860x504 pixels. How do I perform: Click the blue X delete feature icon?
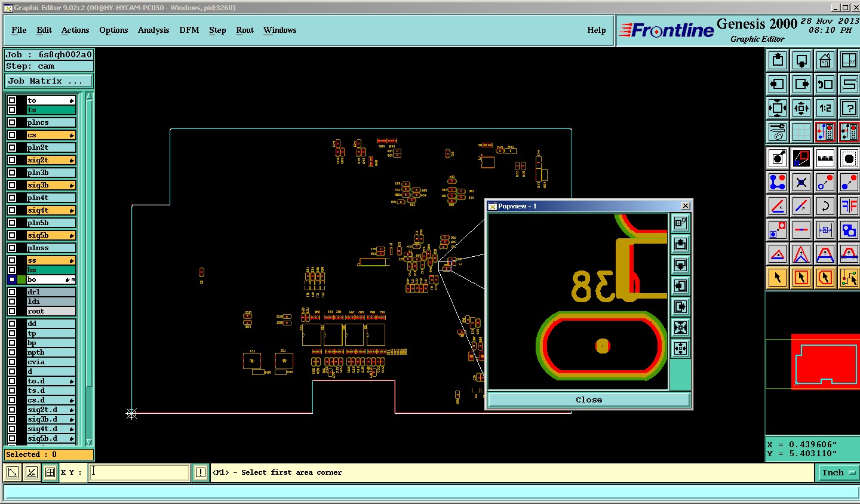click(801, 182)
